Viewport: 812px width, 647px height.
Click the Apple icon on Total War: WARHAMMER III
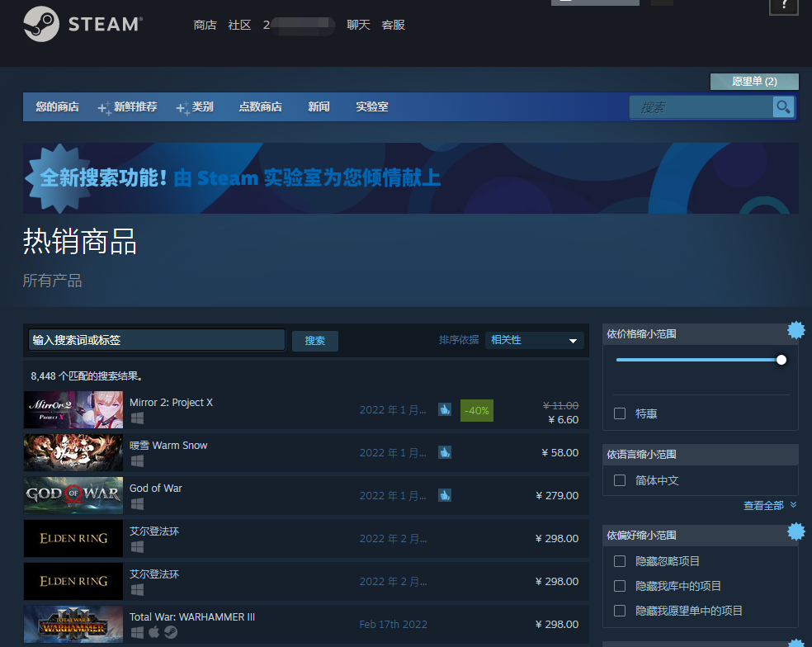point(153,630)
